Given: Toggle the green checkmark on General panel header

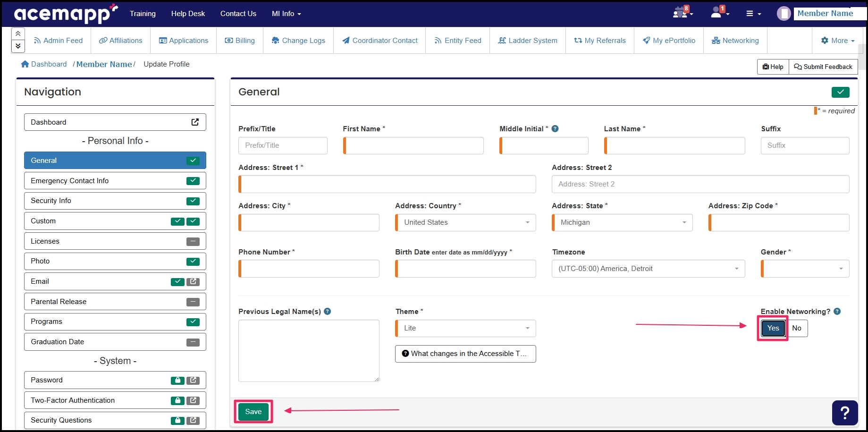Looking at the screenshot, I should 840,92.
